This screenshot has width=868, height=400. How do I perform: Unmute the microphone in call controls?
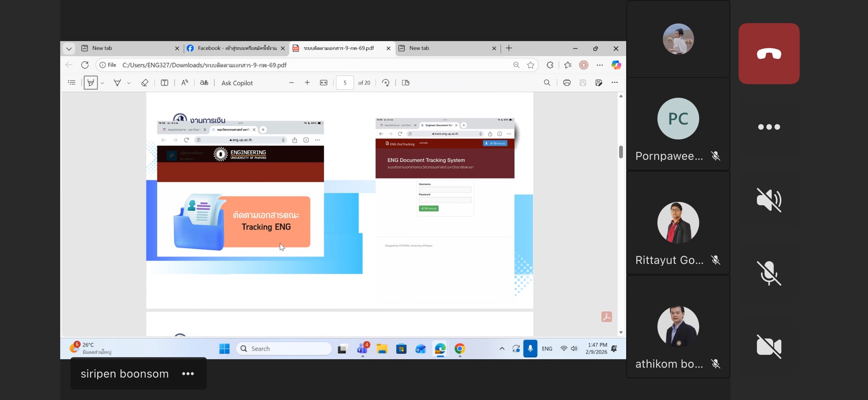click(768, 273)
